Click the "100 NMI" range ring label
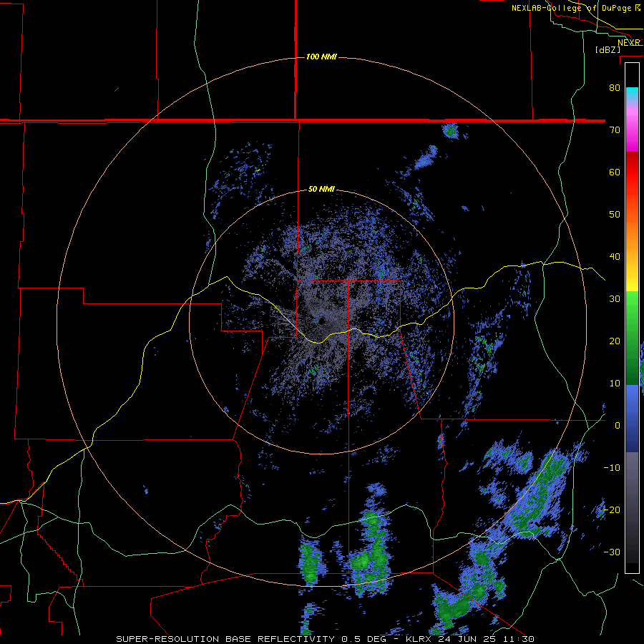644x644 pixels. click(321, 57)
